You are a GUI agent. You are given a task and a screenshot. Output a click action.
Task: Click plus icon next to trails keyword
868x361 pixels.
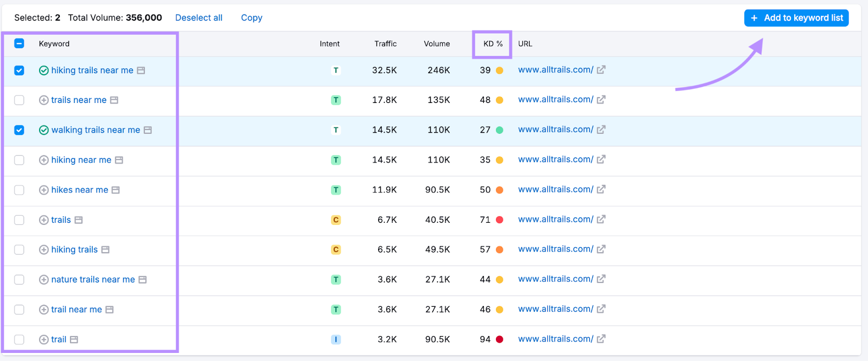tap(44, 220)
